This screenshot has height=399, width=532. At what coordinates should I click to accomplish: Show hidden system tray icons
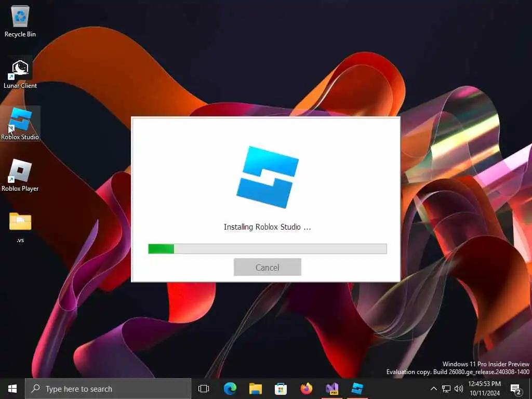(x=434, y=389)
